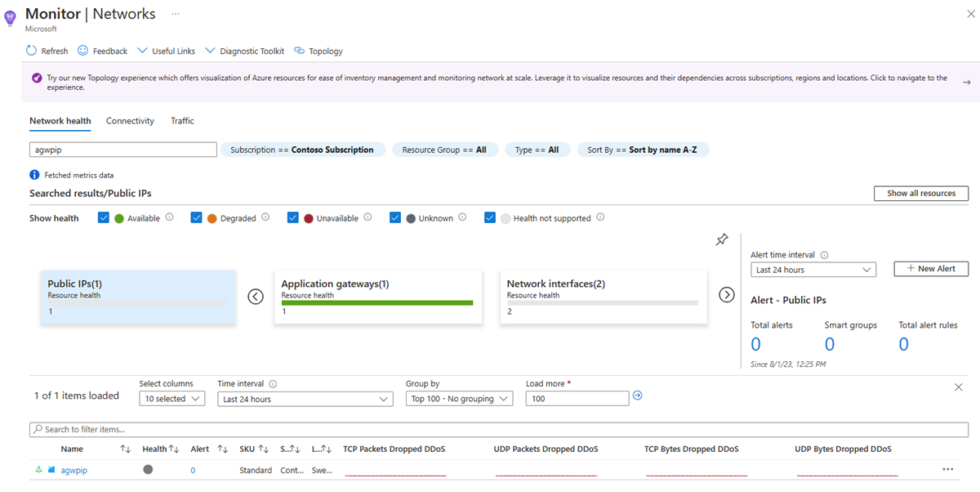Click the Show all resources button
Screen dimensions: 980x492
pos(921,193)
